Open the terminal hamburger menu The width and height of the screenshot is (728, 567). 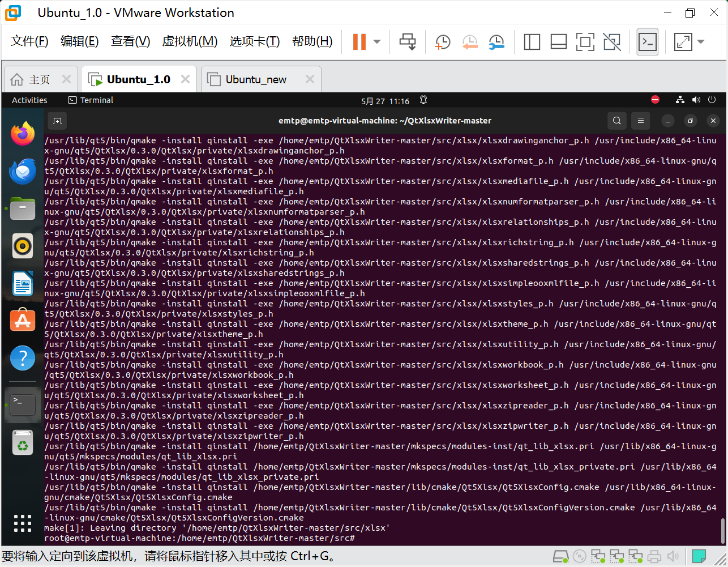[641, 121]
